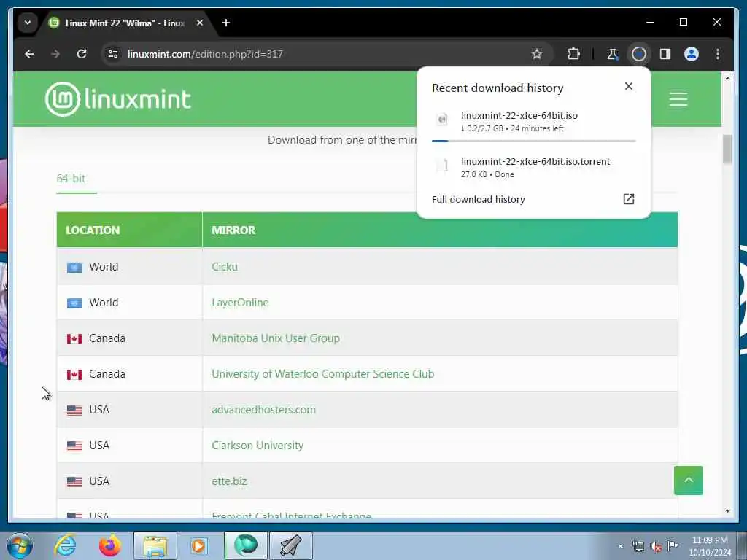Viewport: 747px width, 560px height.
Task: Open Windows Media Player in taskbar
Action: tap(198, 545)
